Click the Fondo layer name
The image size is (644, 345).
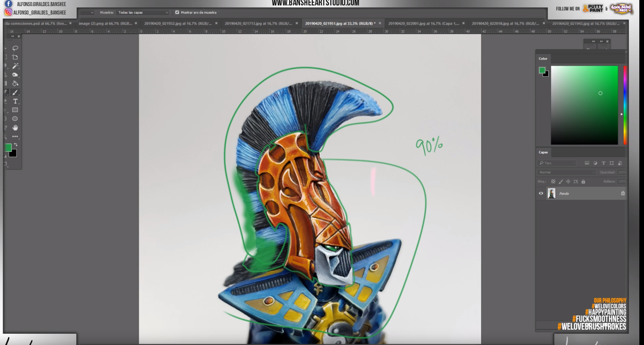click(x=564, y=194)
